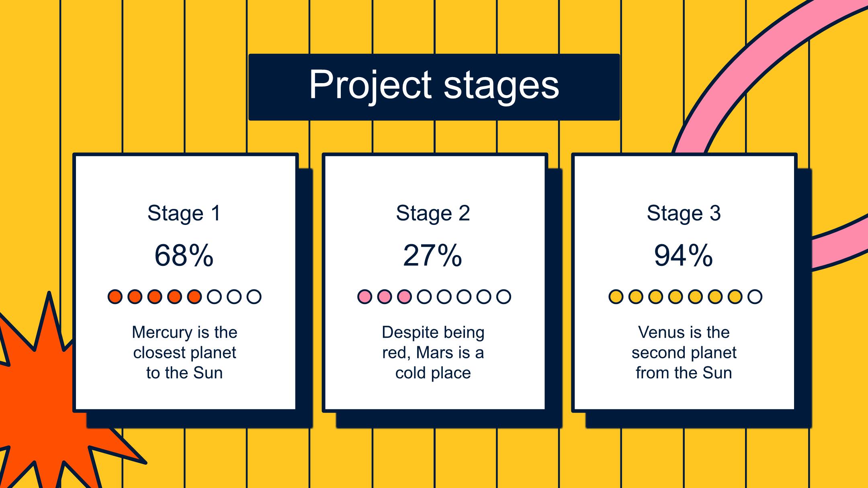Select the "Stage 2" heading text
The width and height of the screenshot is (868, 488).
[x=433, y=213]
